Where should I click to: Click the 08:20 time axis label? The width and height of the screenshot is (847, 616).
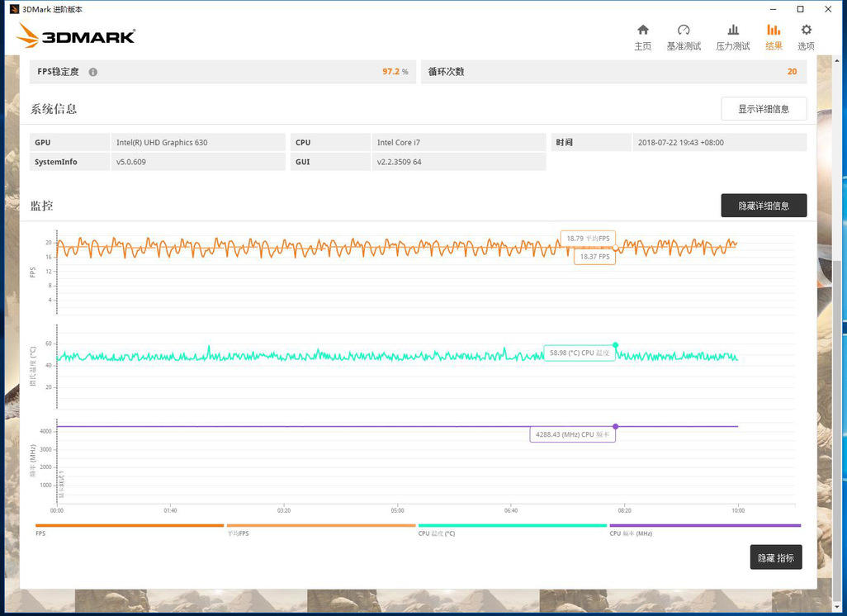(624, 510)
